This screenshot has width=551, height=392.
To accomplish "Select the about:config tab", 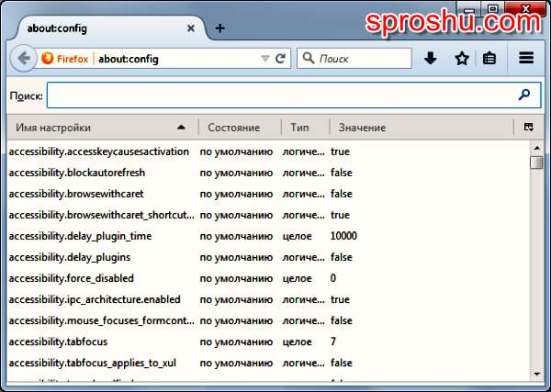I will point(101,28).
